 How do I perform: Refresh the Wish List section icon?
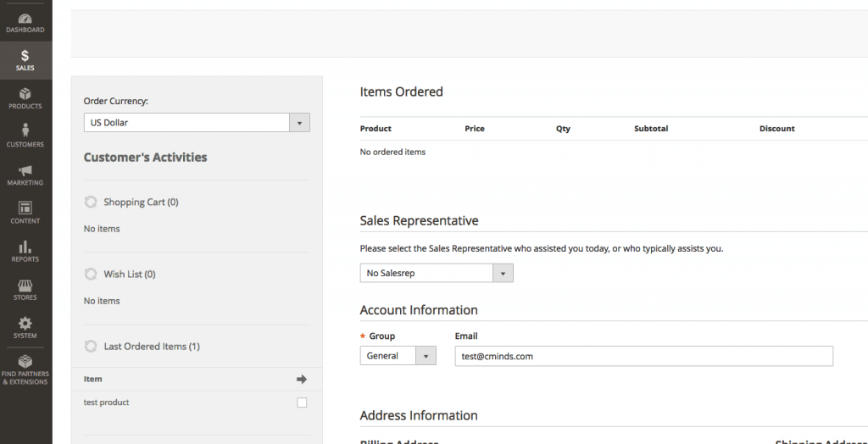tap(91, 275)
